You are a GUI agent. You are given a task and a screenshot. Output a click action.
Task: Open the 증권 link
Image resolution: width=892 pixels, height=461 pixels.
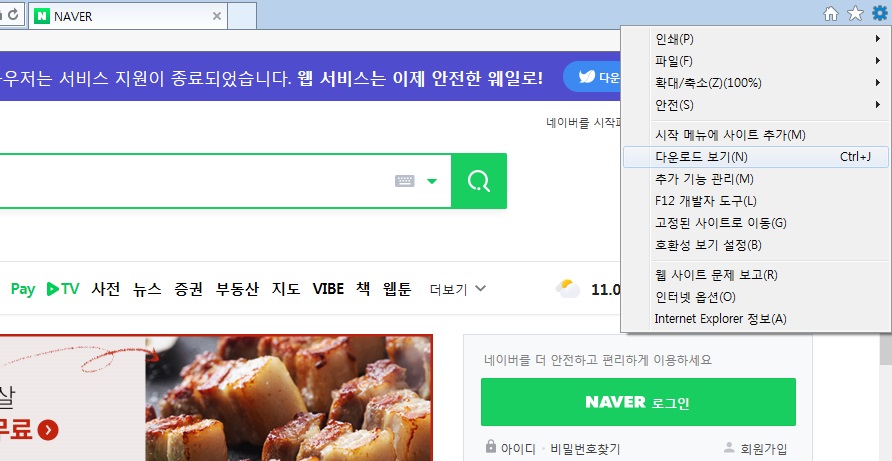pos(188,289)
